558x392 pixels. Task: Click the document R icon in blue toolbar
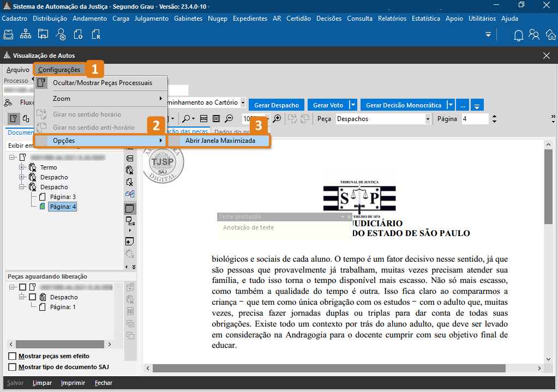(x=96, y=34)
